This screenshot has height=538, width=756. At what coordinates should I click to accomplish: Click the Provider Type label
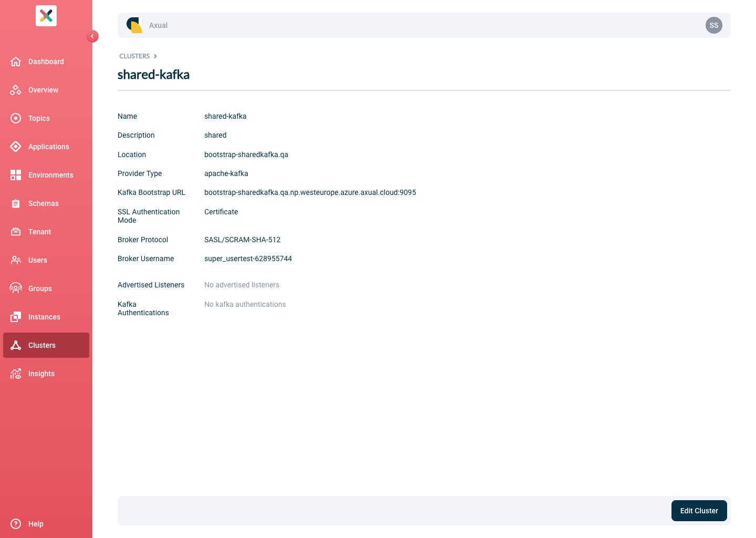[140, 173]
